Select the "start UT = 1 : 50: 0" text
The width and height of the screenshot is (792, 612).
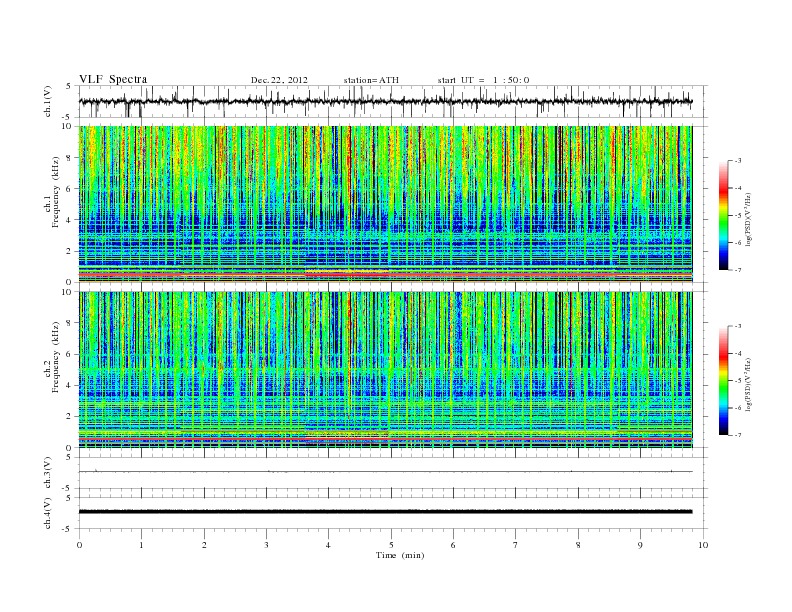point(483,80)
